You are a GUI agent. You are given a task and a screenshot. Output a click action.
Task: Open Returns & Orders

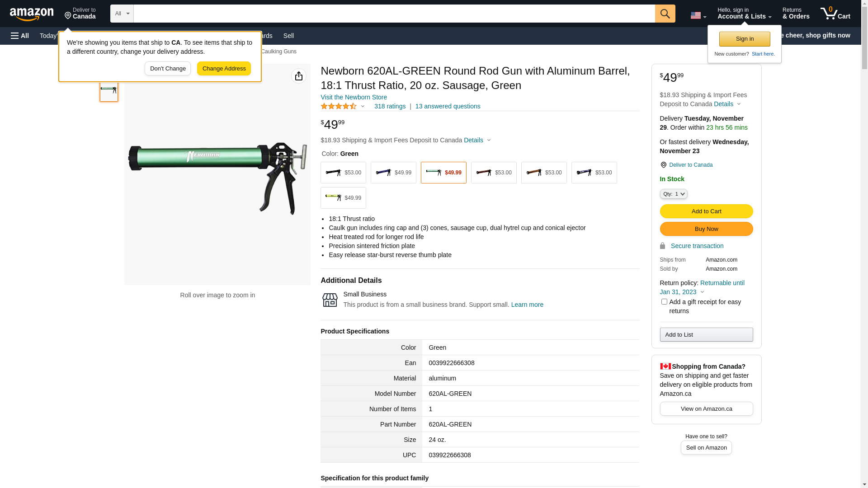click(x=796, y=14)
